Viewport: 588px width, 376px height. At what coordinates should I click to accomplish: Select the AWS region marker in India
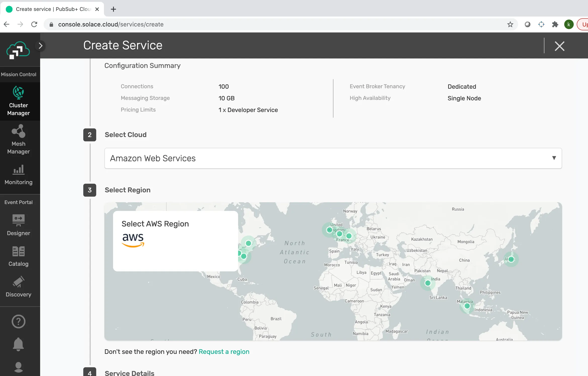428,283
